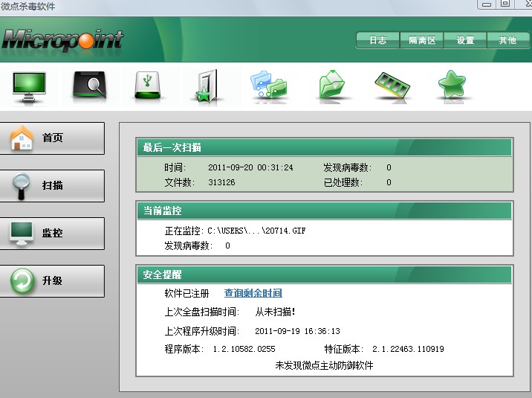Open the 日志 log menu
This screenshot has height=398, width=532.
(x=378, y=40)
